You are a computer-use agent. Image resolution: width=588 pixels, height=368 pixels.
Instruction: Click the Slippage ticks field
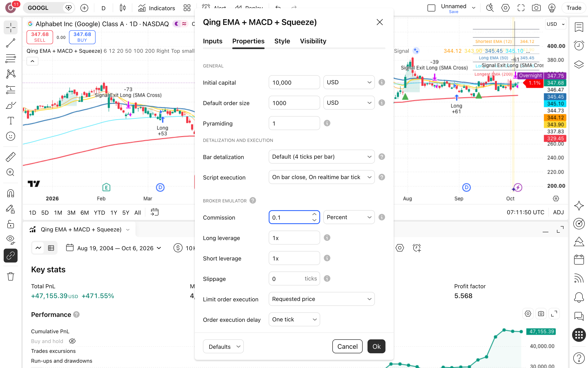[x=294, y=278]
